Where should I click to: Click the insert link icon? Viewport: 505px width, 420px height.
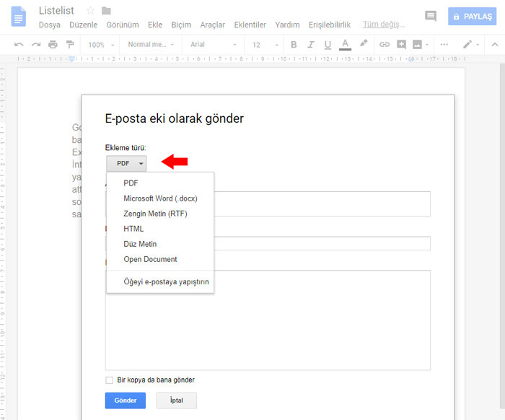[x=385, y=45]
